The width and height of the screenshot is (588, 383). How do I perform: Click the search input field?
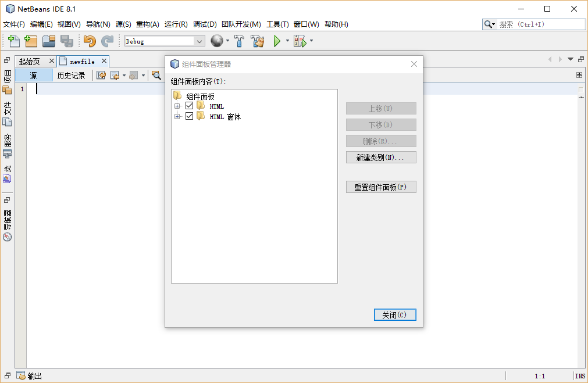point(541,24)
